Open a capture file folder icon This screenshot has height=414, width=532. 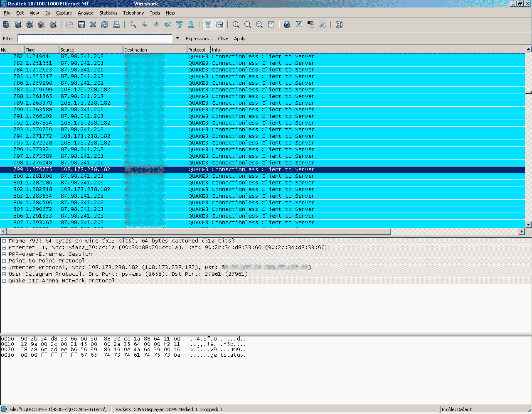point(70,25)
